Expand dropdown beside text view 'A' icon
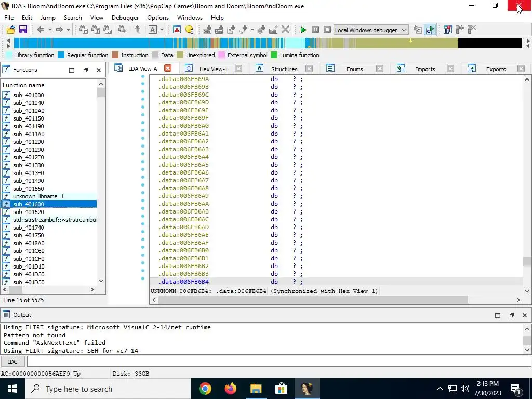The width and height of the screenshot is (532, 399). point(162,30)
